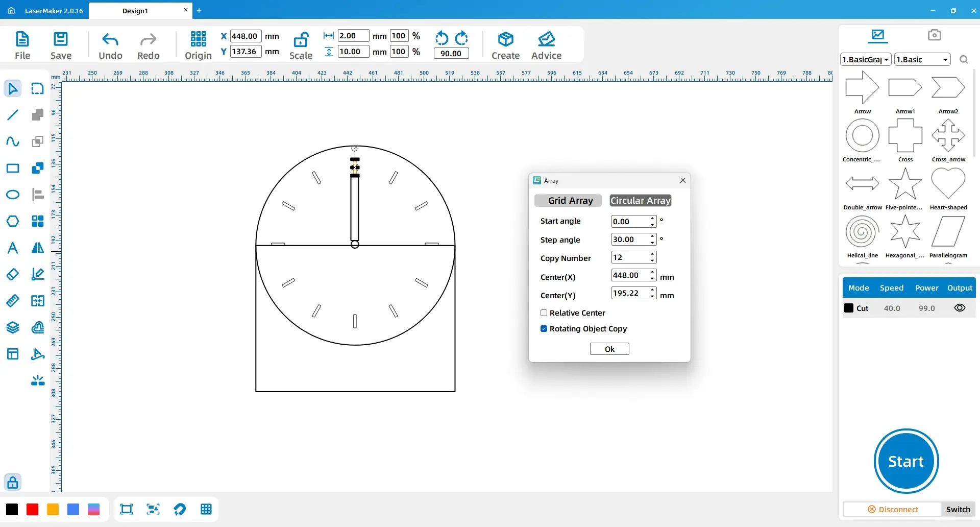Click the align objects tool

pos(38,195)
